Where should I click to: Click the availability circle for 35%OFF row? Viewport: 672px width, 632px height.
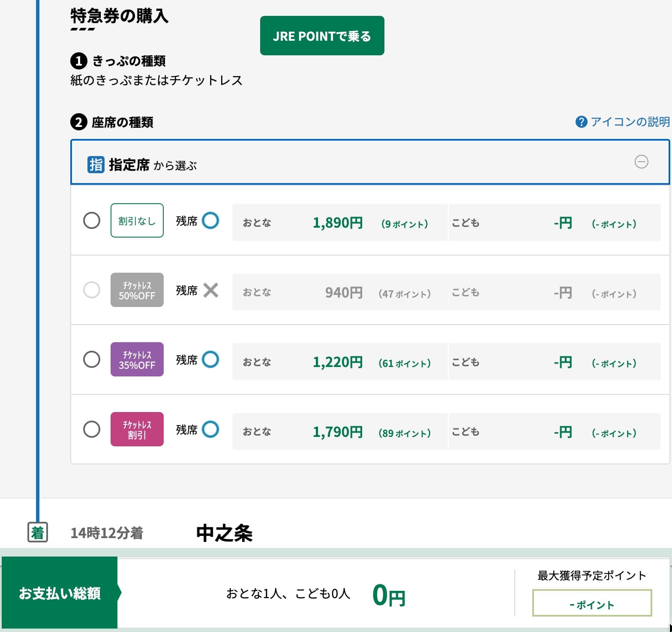point(210,359)
